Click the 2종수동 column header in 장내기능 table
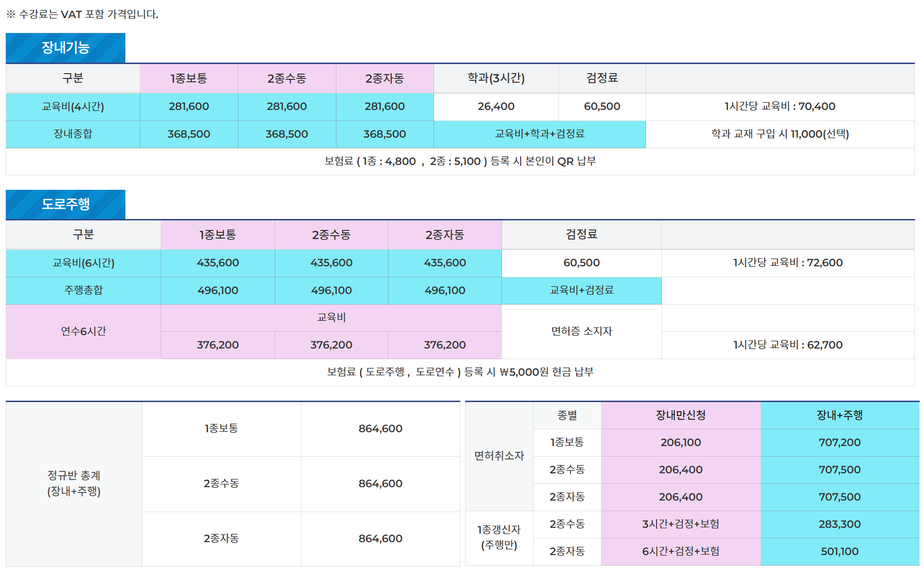This screenshot has height=568, width=924. (x=287, y=78)
